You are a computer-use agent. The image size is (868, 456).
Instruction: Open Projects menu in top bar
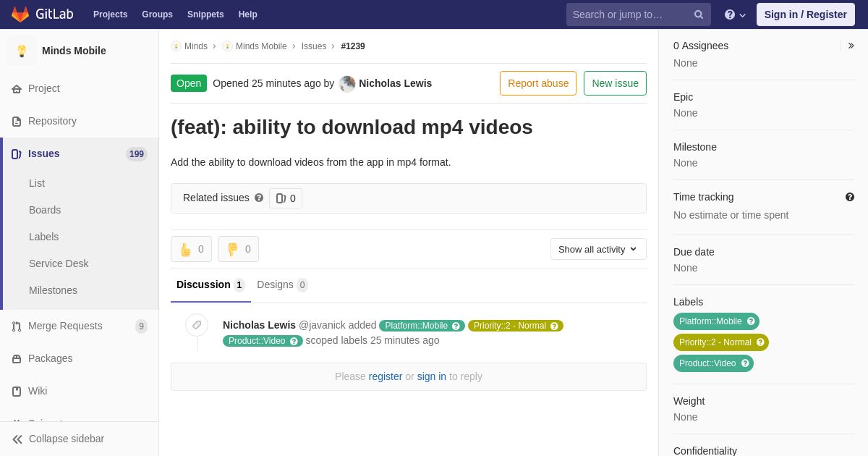[x=110, y=14]
